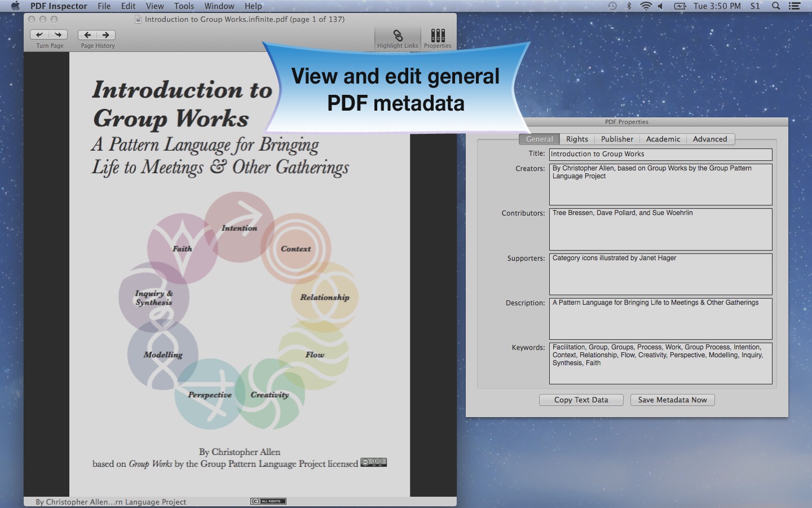The image size is (812, 508).
Task: Select the previous page arrow under Turn Page
Action: click(39, 34)
